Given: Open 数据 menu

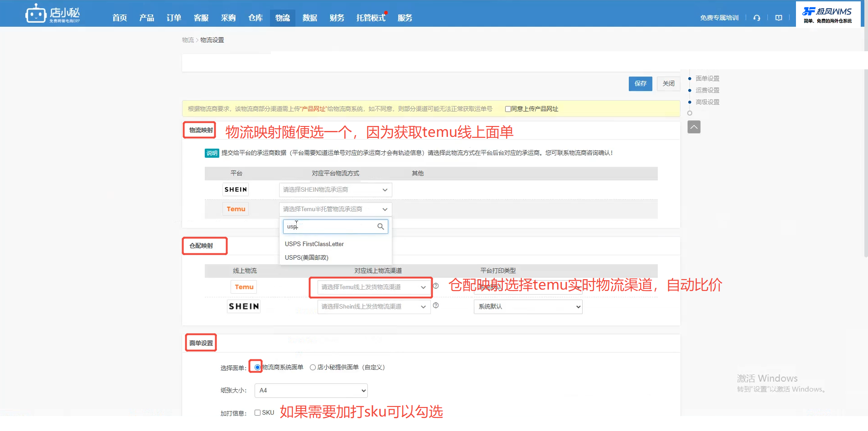Looking at the screenshot, I should point(310,18).
